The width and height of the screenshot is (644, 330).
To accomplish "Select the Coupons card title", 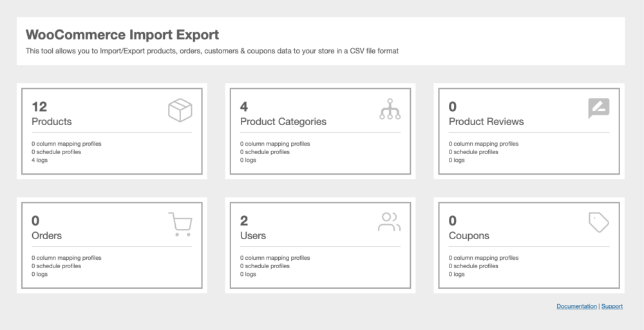I will 469,236.
